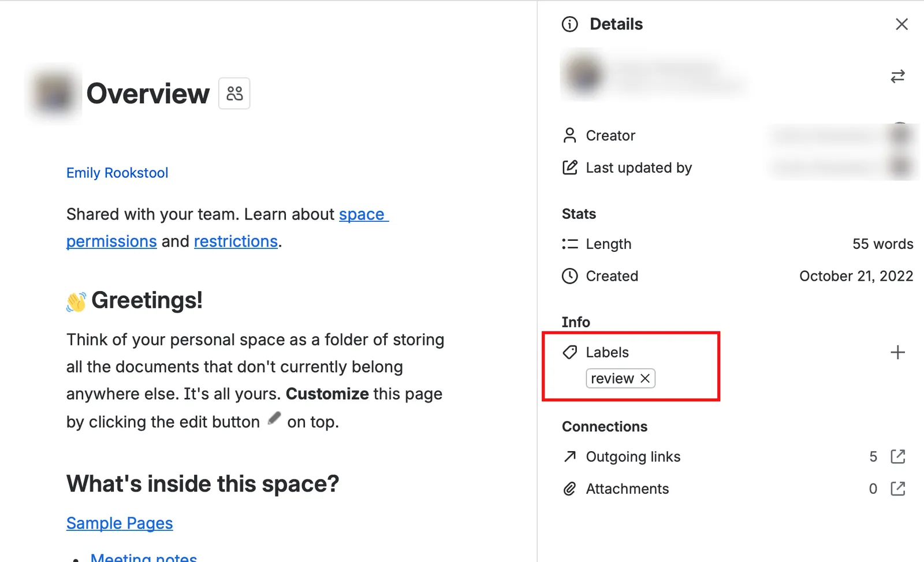Click the waving hand emoji
The height and width of the screenshot is (562, 924).
(76, 302)
